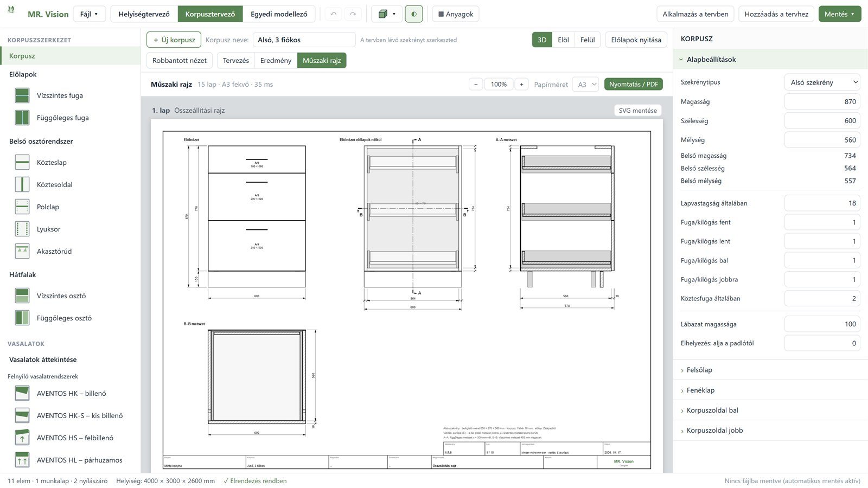Decrease zoom with the minus button
868x488 pixels.
click(x=476, y=84)
